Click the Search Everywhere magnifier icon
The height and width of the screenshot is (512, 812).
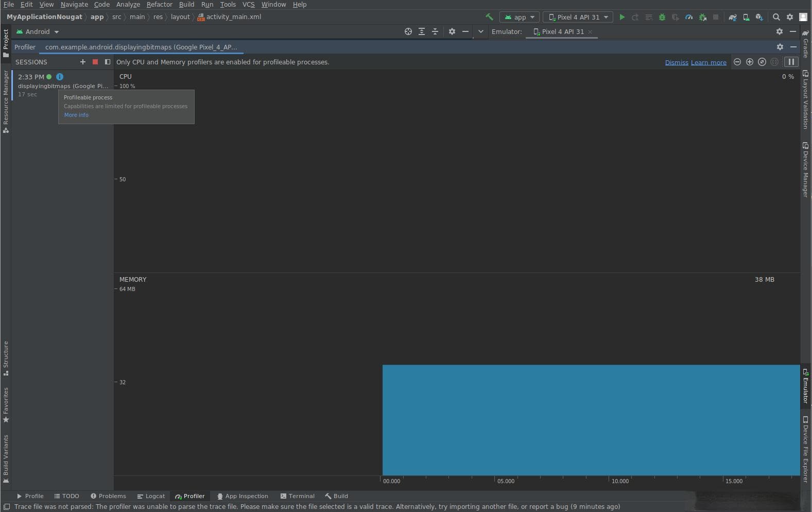click(776, 17)
